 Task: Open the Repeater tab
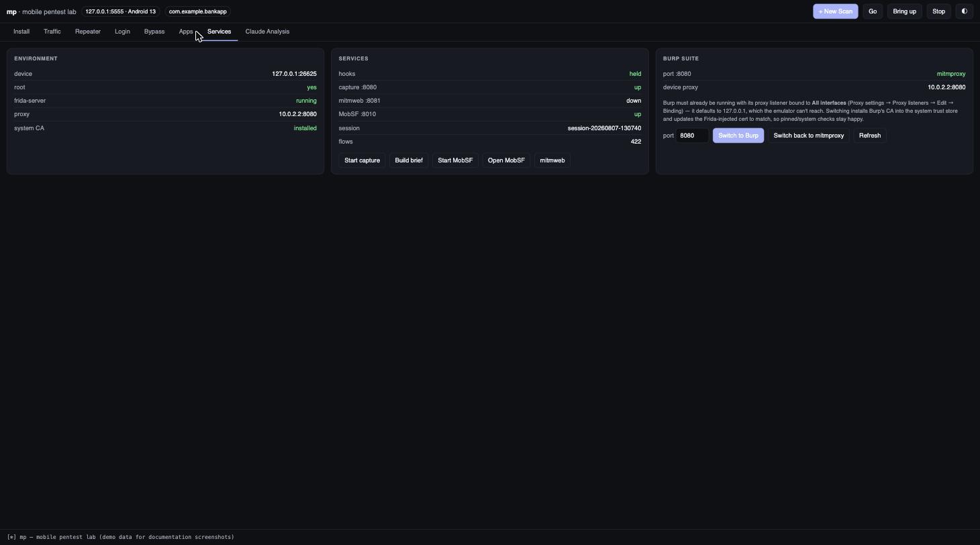click(x=88, y=32)
